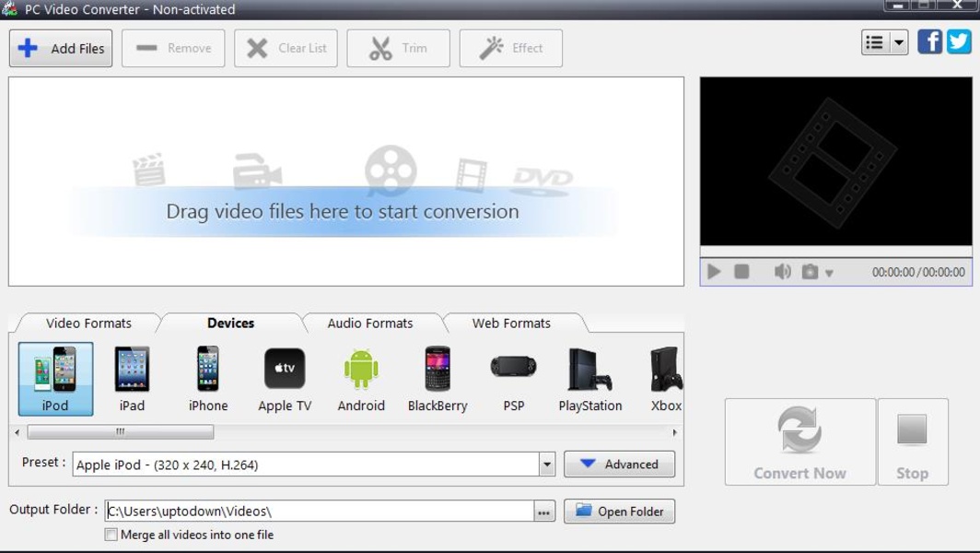Enable Merge all videos into one file

111,535
